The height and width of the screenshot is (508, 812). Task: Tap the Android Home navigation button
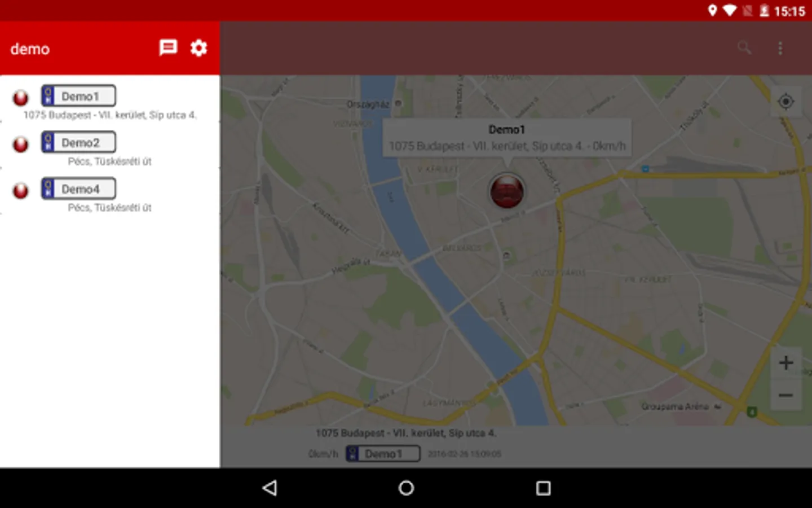coord(406,488)
